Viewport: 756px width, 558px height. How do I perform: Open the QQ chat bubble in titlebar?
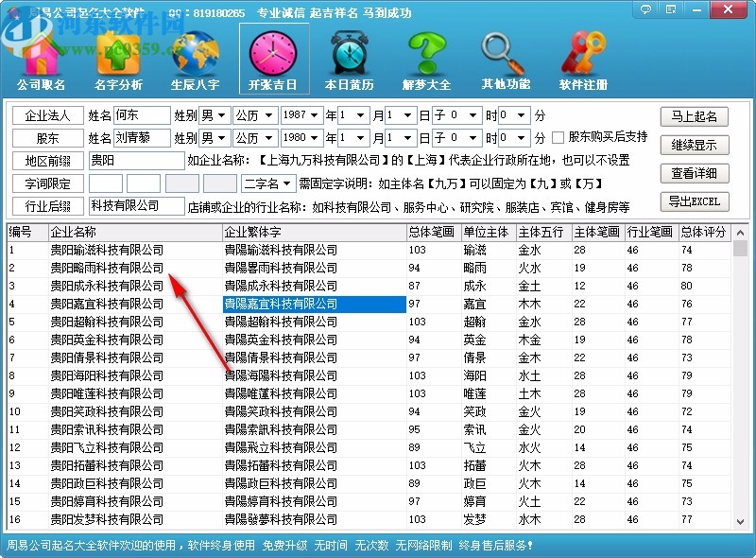644,9
